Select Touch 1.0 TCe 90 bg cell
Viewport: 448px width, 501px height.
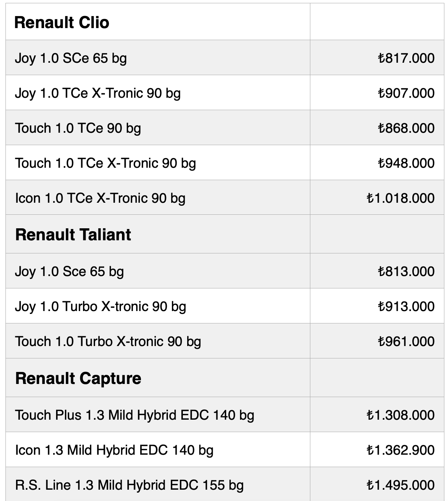pyautogui.click(x=78, y=128)
